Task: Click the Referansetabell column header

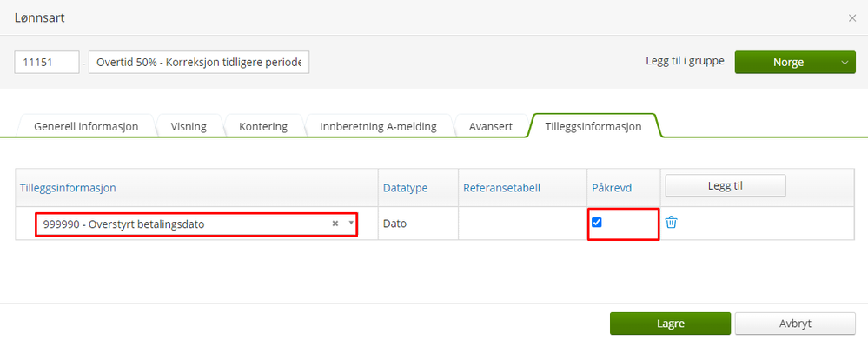Action: [501, 188]
